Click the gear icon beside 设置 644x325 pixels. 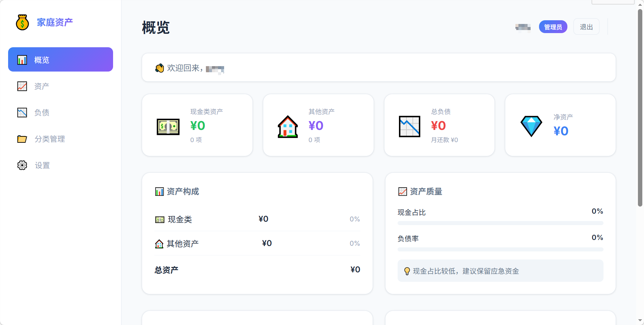point(22,165)
